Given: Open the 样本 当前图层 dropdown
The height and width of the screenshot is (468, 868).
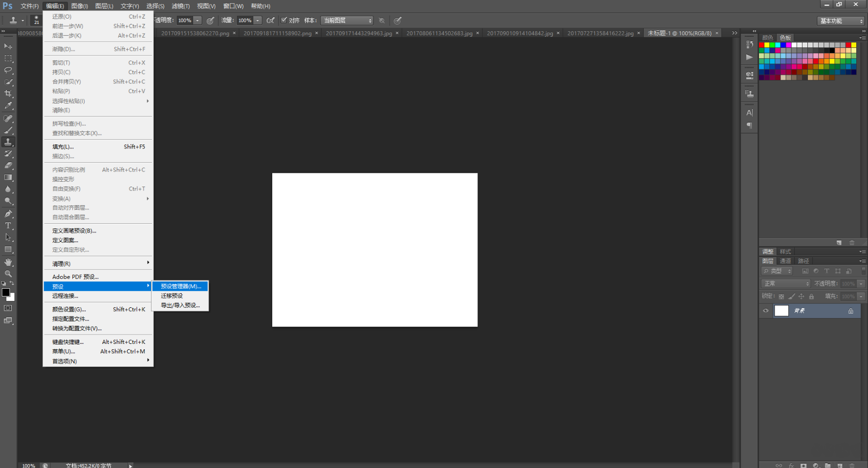Looking at the screenshot, I should click(347, 21).
